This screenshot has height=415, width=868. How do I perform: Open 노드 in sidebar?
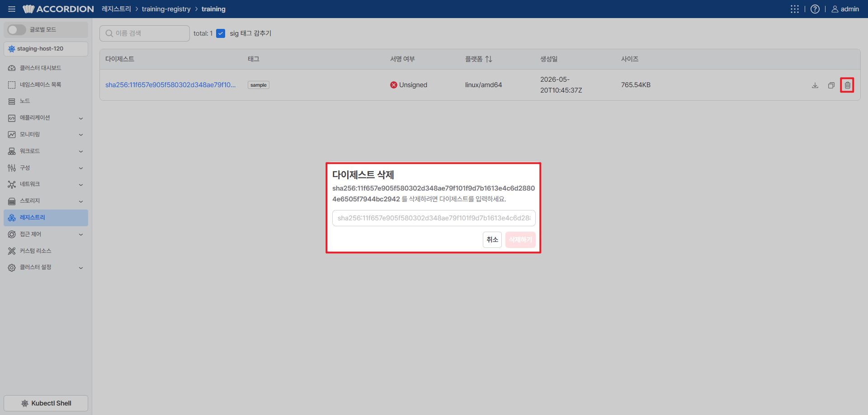tap(46, 101)
